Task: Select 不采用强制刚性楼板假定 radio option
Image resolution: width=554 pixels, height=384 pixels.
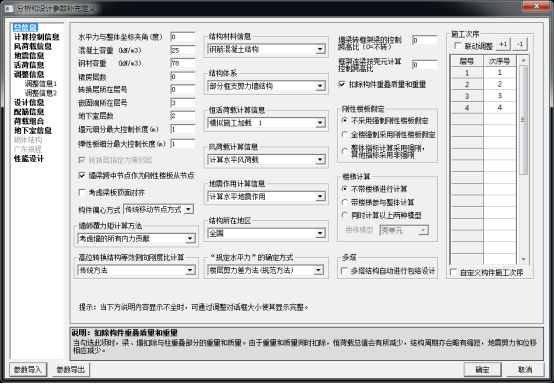Action: pyautogui.click(x=344, y=121)
